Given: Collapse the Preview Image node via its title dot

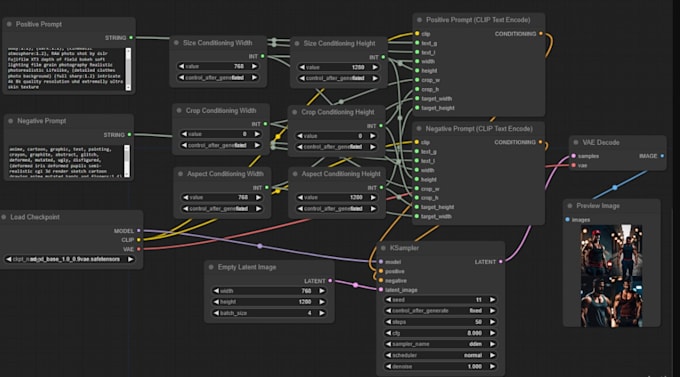Looking at the screenshot, I should pyautogui.click(x=570, y=206).
